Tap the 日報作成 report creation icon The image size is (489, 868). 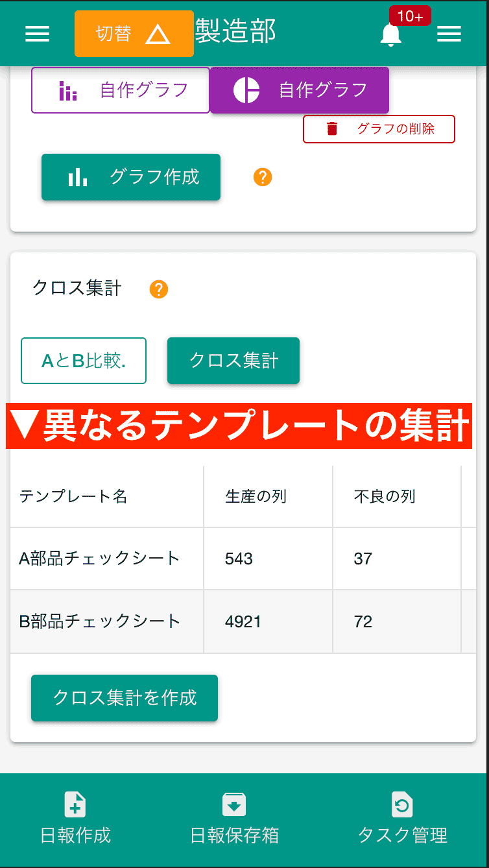(75, 804)
